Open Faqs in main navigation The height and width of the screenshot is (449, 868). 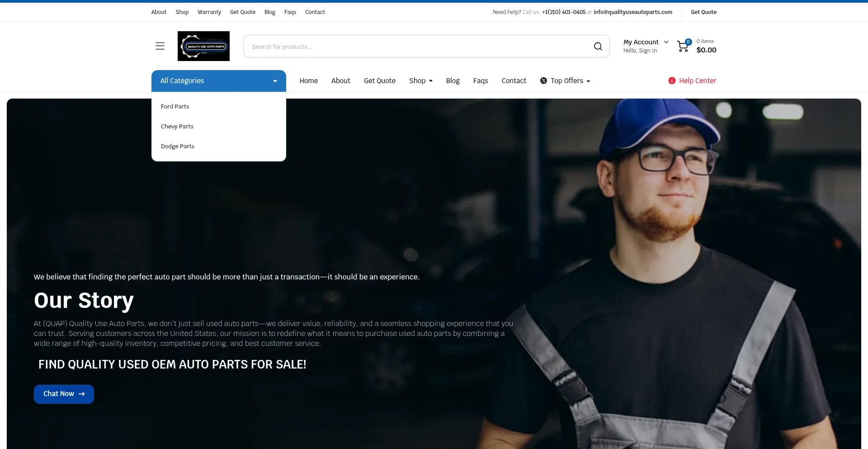[x=480, y=81]
